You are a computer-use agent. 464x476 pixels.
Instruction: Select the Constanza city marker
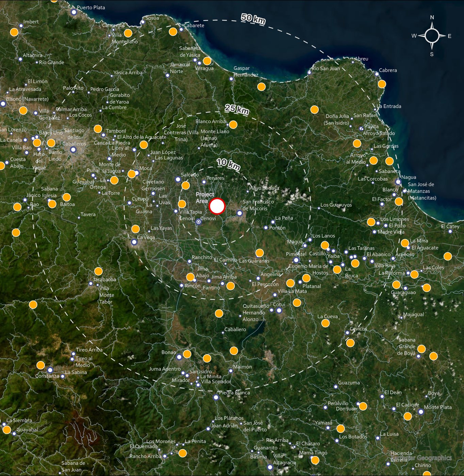coord(50,370)
